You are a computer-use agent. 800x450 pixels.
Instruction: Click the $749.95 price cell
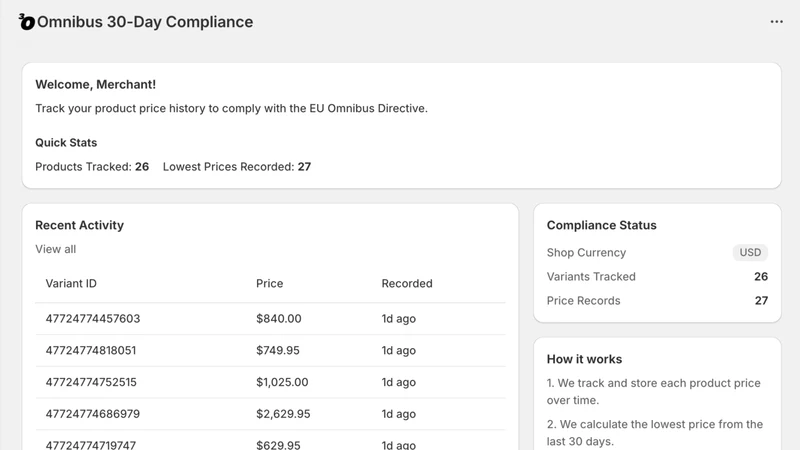(x=278, y=350)
